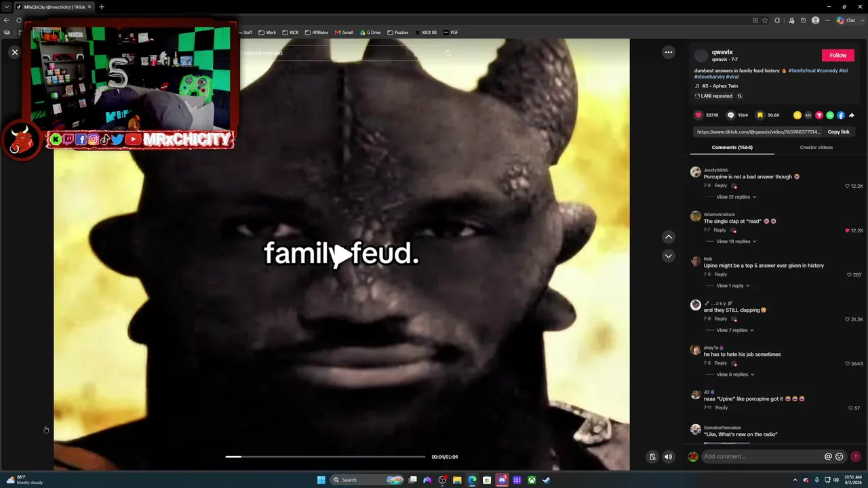
Task: Unlike the 'single clap at read' comment
Action: click(847, 230)
